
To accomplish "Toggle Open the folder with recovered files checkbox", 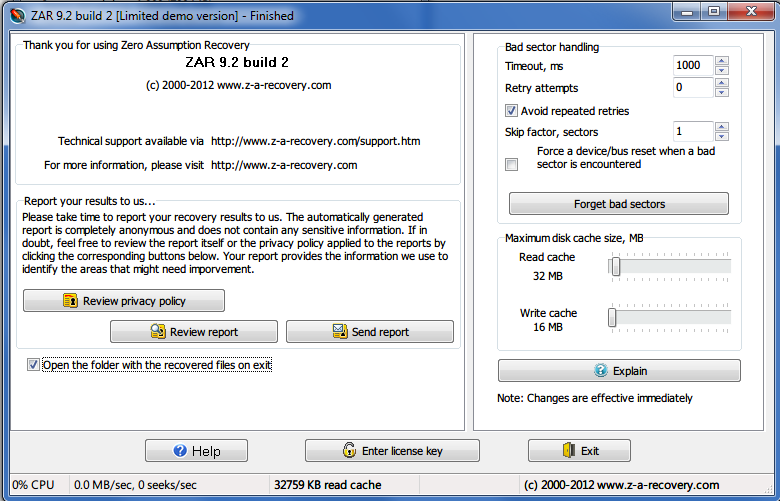I will (34, 365).
